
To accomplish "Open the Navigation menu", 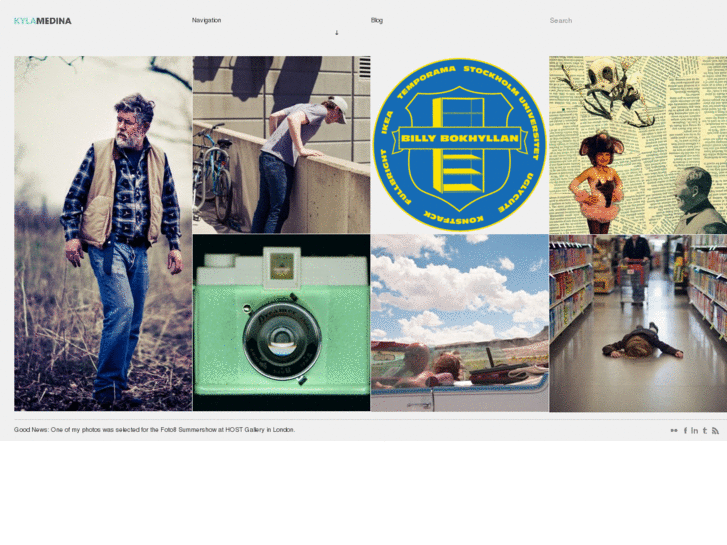I will point(206,20).
